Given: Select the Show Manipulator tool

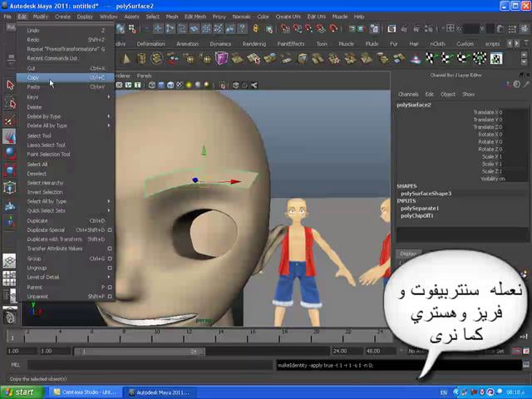Looking at the screenshot, I should pos(9,222).
